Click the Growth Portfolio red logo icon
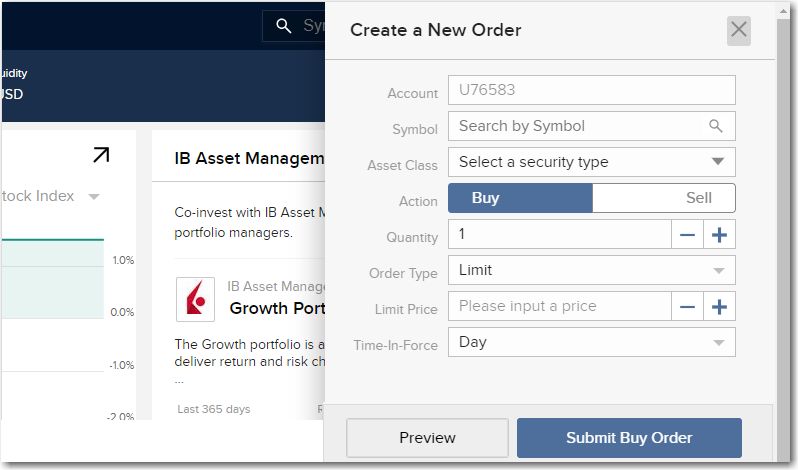The image size is (798, 470). pyautogui.click(x=196, y=299)
